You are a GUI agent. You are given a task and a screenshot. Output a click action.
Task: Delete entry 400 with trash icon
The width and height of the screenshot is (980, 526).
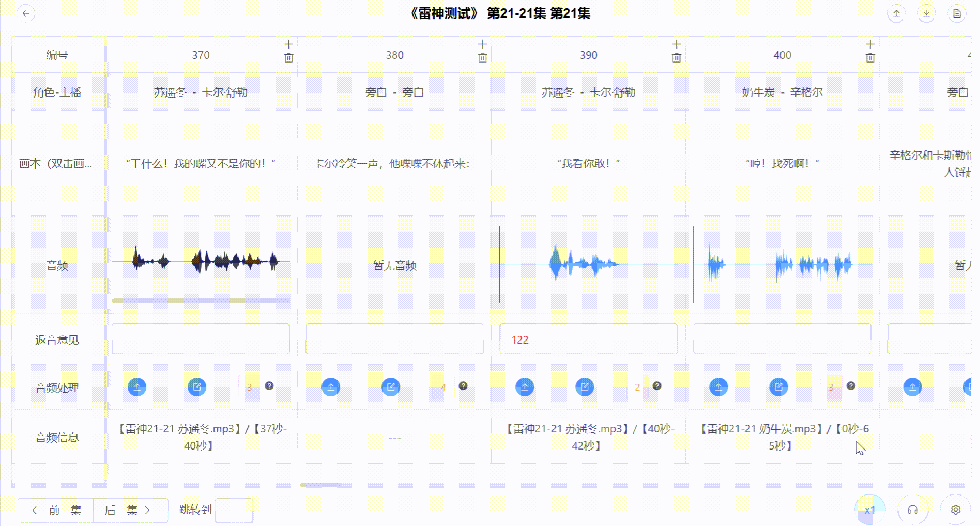[870, 58]
